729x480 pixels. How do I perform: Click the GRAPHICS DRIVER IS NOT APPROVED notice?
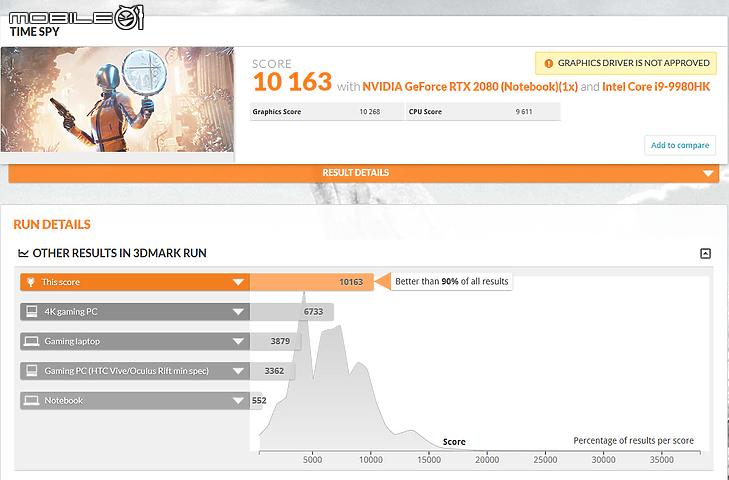626,63
